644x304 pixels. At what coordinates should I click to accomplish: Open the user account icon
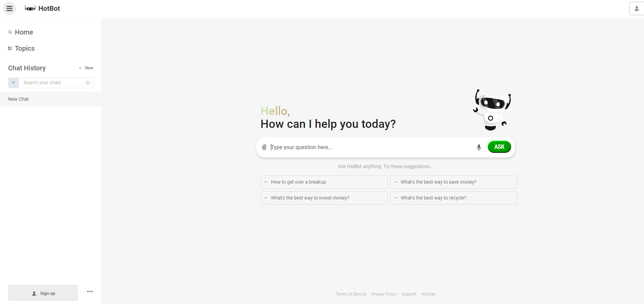coord(637,9)
